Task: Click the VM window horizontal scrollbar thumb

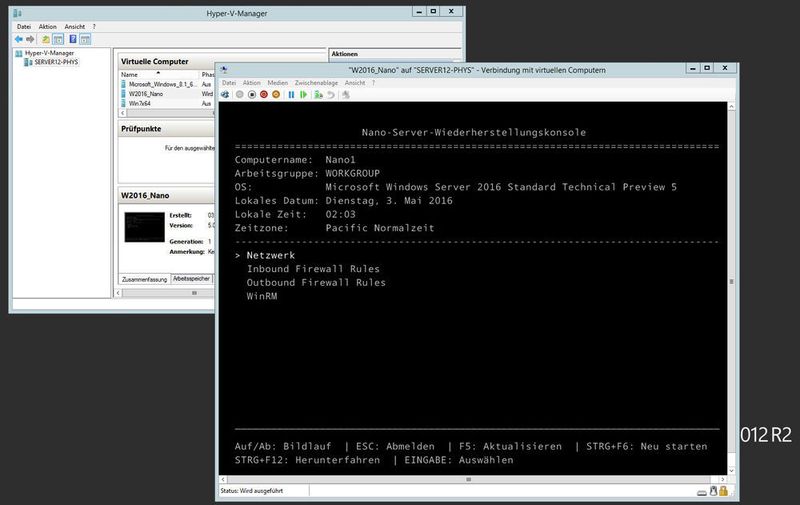Action: [468, 479]
